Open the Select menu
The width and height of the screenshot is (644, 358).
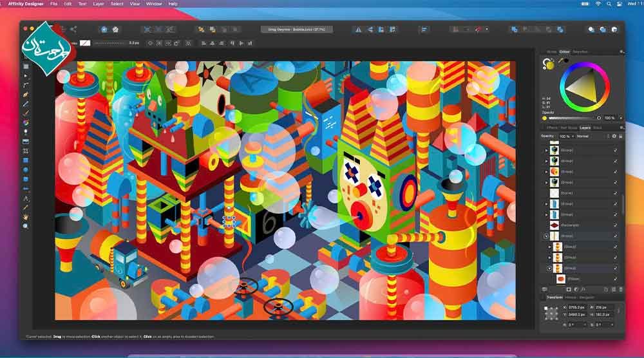117,4
